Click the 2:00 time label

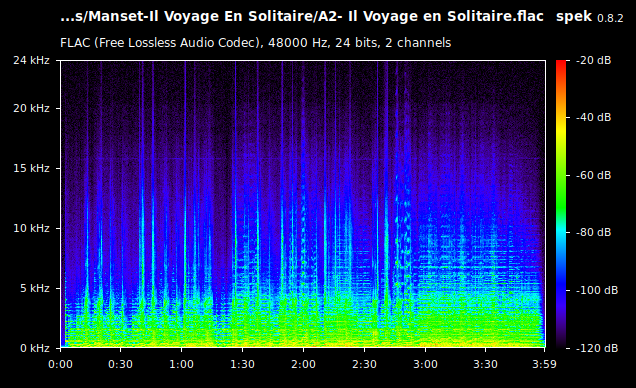[x=303, y=364]
